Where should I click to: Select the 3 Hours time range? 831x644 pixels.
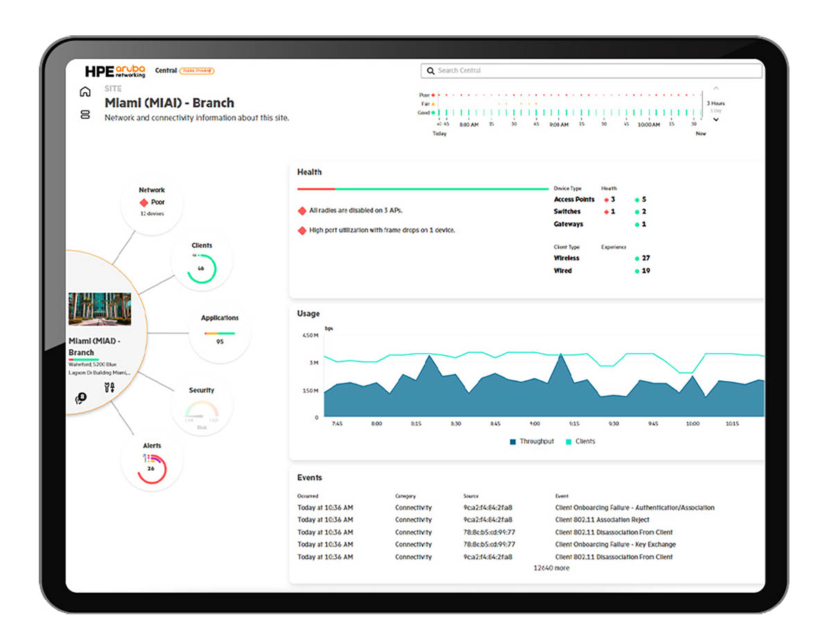(x=715, y=103)
